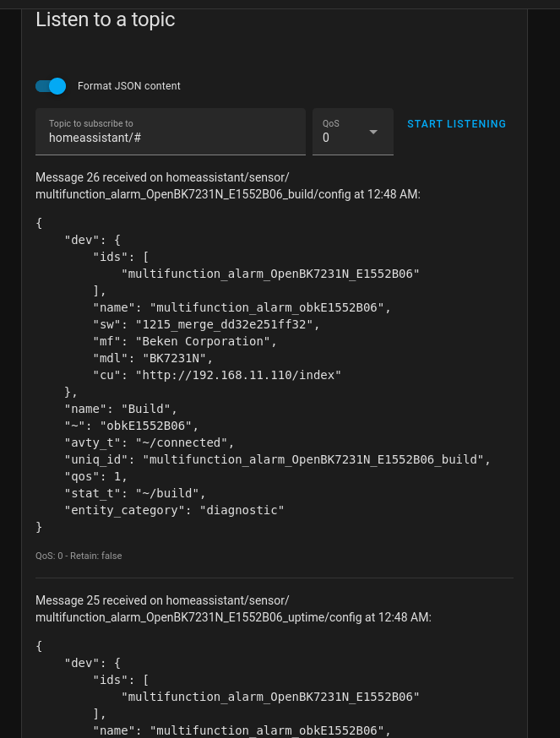Viewport: 560px width, 738px height.
Task: Click the "avty_t": "~/connected" line
Action: 150,442
